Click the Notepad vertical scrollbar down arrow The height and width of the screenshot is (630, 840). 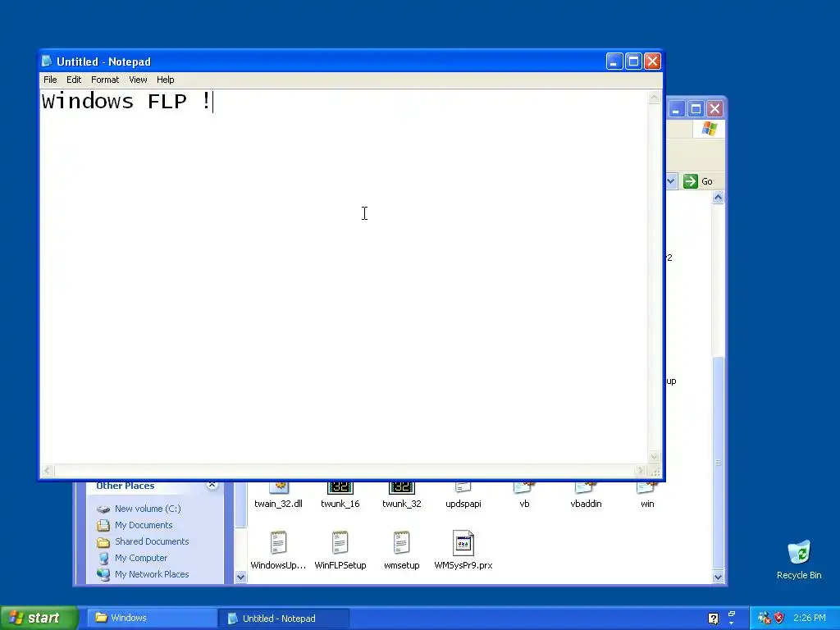(x=654, y=457)
